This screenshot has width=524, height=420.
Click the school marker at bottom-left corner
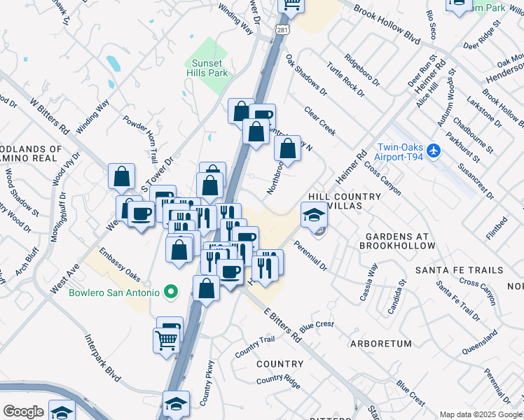(x=62, y=412)
